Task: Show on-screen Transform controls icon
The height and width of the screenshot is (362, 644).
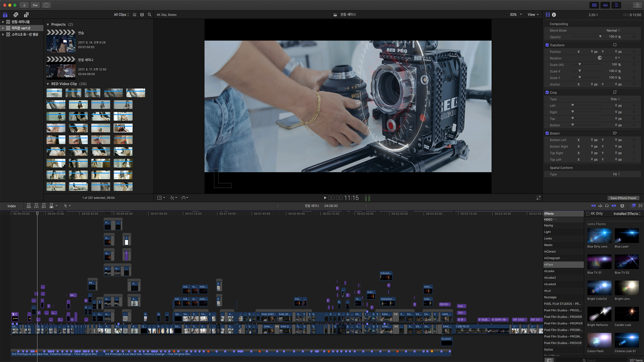Action: point(615,45)
